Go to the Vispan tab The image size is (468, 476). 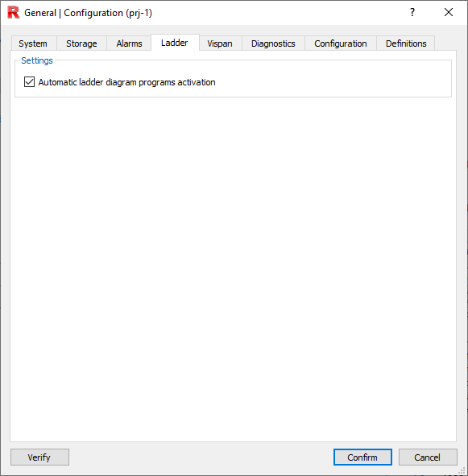pyautogui.click(x=220, y=43)
